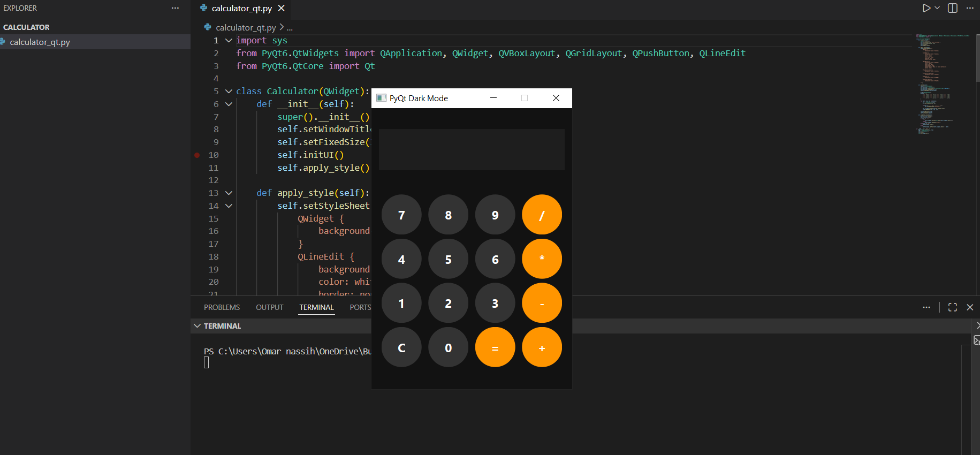This screenshot has width=980, height=455.
Task: Close the bottom terminal panel
Action: [x=970, y=307]
